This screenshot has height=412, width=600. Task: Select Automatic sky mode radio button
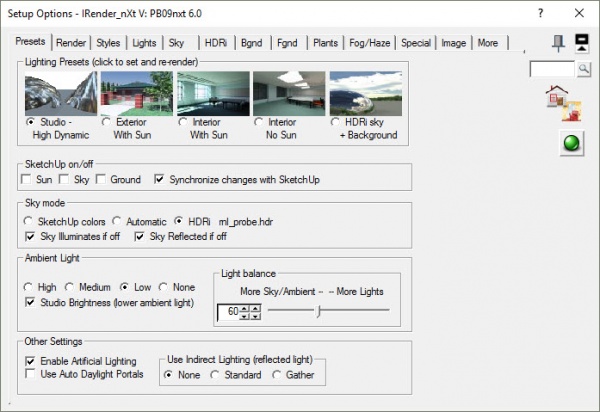(x=117, y=220)
